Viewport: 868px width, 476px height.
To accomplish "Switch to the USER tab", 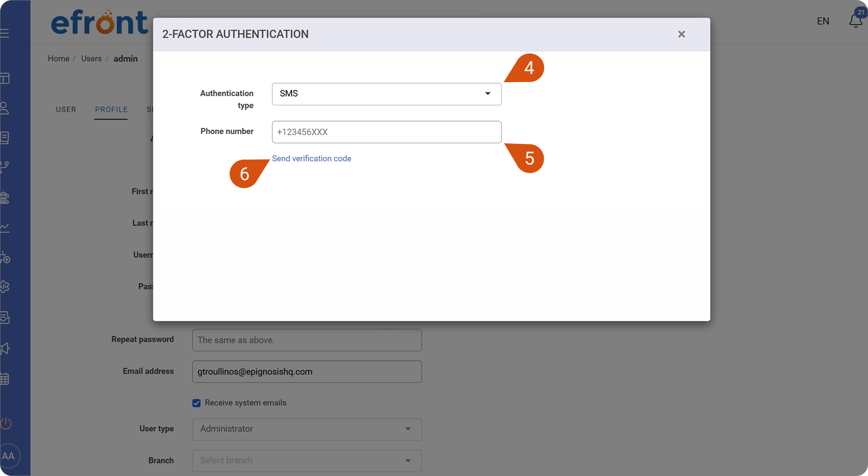I will [x=66, y=109].
